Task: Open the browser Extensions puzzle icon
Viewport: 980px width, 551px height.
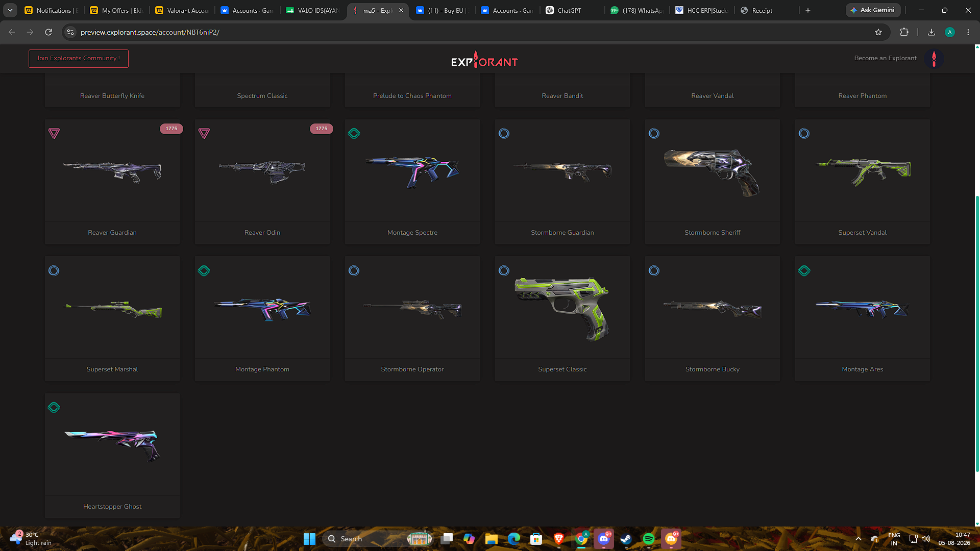Action: 904,32
